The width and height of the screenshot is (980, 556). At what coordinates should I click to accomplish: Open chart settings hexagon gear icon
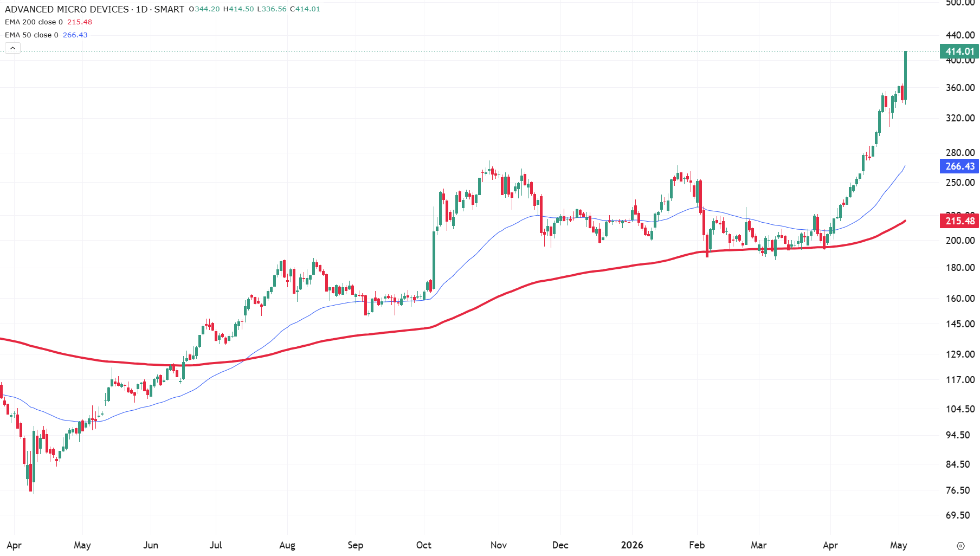[960, 546]
